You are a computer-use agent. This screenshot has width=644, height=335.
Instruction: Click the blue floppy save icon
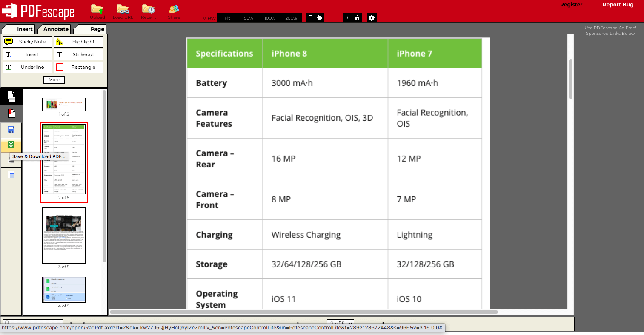(11, 130)
